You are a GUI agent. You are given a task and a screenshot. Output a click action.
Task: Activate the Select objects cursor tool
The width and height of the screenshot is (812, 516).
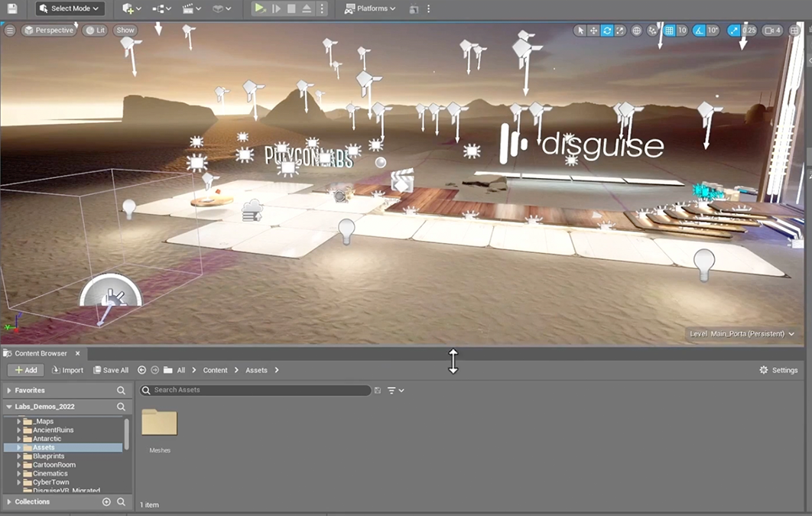point(580,31)
